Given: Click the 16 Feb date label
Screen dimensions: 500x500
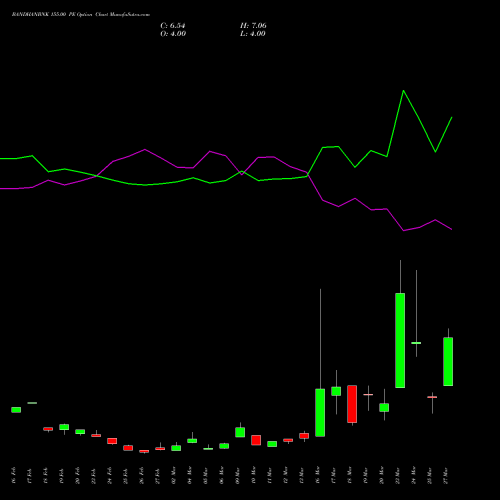Looking at the screenshot, I should point(14,476).
